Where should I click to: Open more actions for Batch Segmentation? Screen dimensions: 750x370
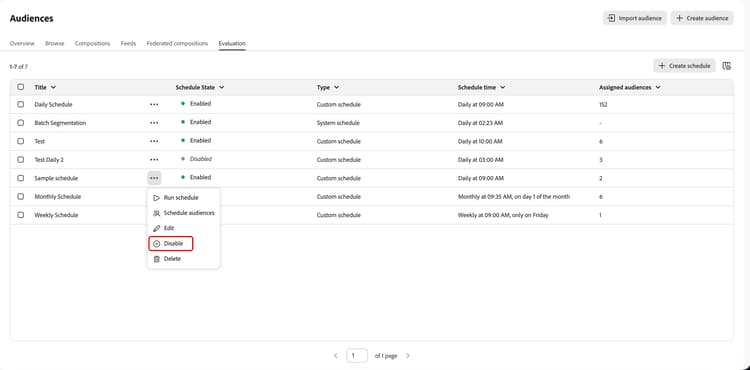point(154,123)
